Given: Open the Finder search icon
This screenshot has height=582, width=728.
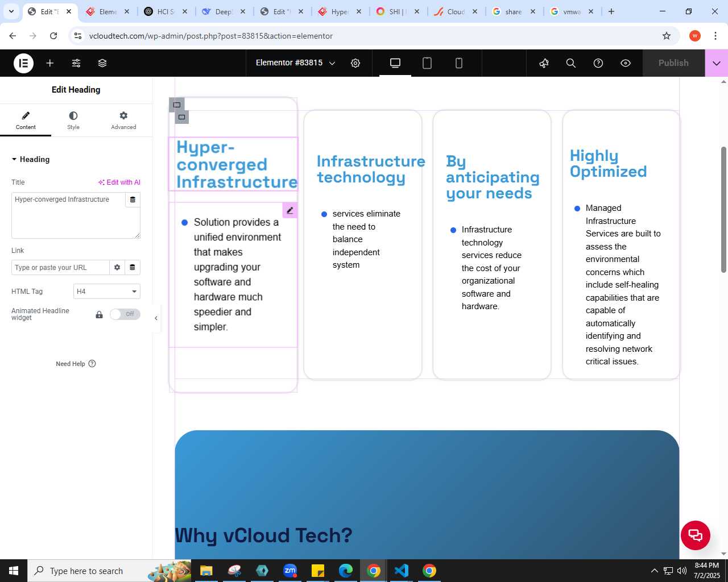Looking at the screenshot, I should point(571,63).
